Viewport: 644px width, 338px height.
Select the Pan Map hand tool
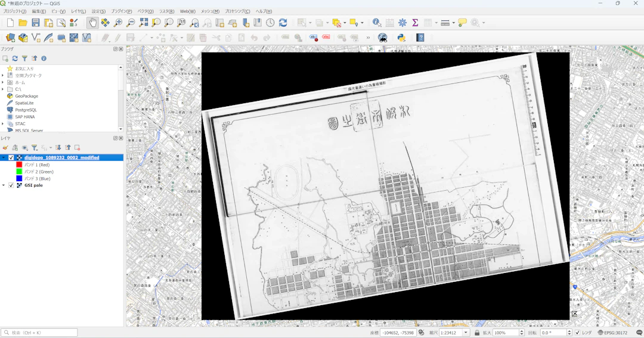(x=92, y=23)
